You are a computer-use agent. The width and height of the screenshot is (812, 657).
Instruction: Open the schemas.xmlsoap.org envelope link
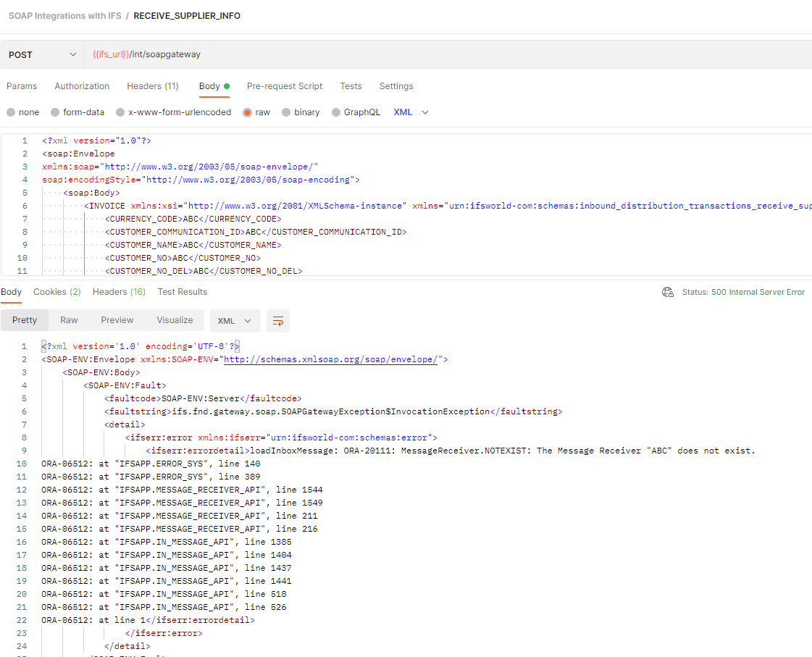tap(330, 359)
